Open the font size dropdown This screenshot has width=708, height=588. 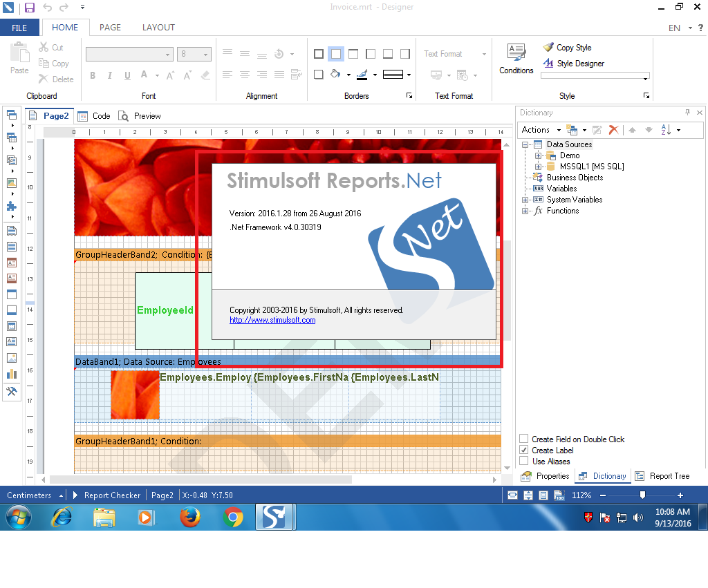tap(205, 55)
